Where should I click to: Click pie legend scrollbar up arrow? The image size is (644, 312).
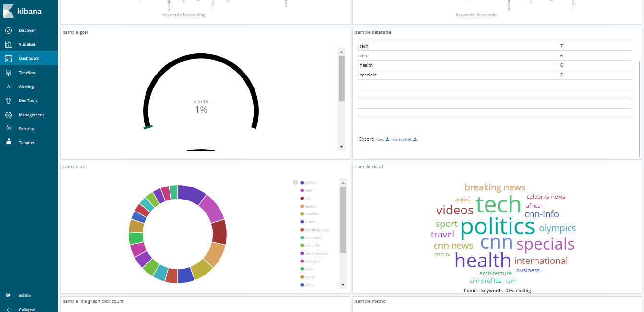tap(343, 183)
